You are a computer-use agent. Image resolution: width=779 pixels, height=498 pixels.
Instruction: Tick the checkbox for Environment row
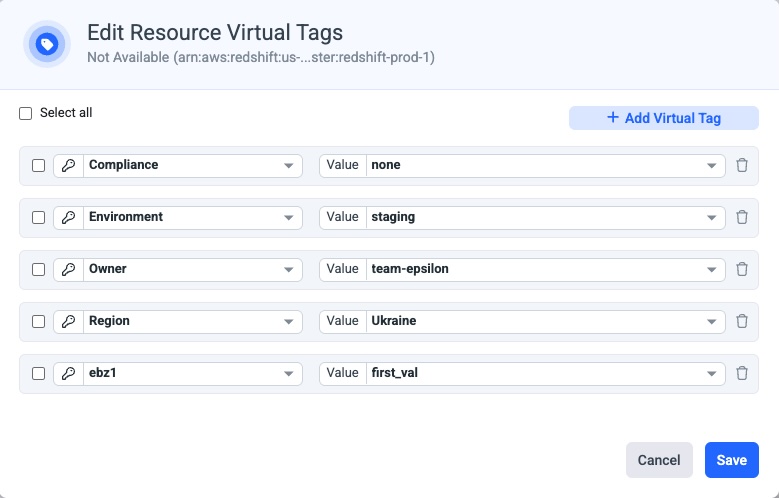[38, 218]
